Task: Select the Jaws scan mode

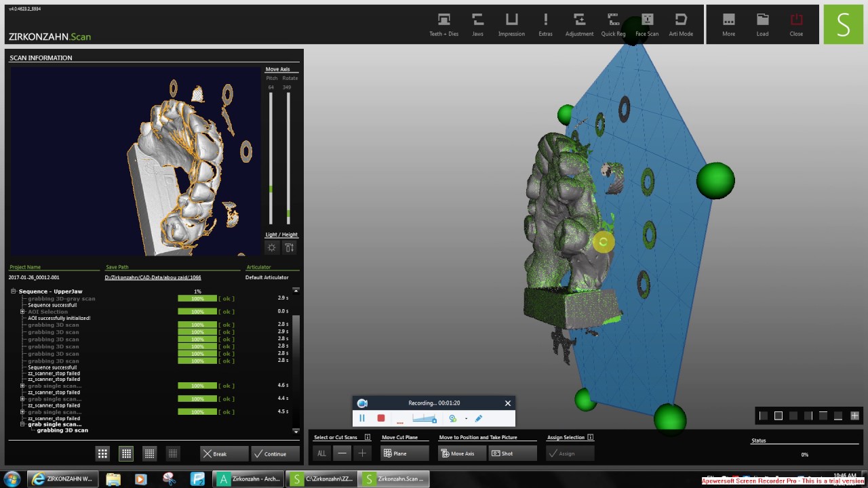Action: click(x=478, y=24)
